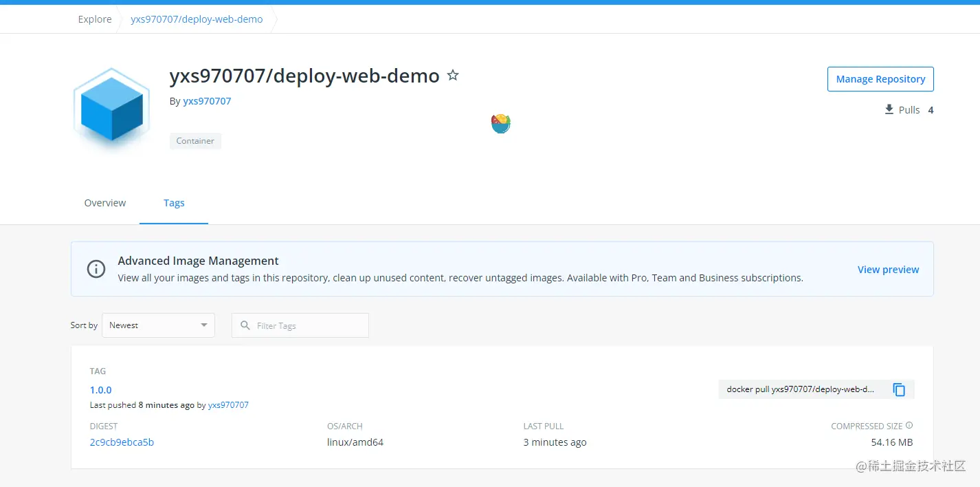Click the 54.16 MB compressed size value

tap(892, 442)
